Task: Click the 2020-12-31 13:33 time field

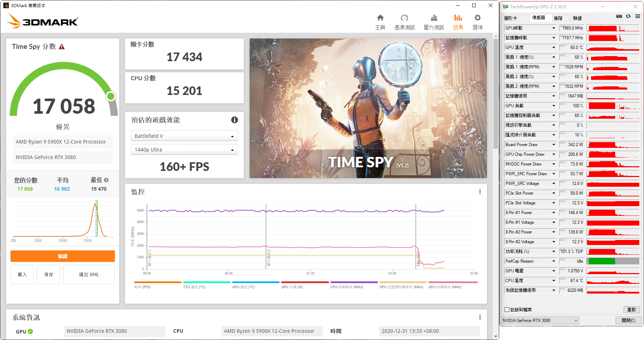Action: pyautogui.click(x=429, y=331)
